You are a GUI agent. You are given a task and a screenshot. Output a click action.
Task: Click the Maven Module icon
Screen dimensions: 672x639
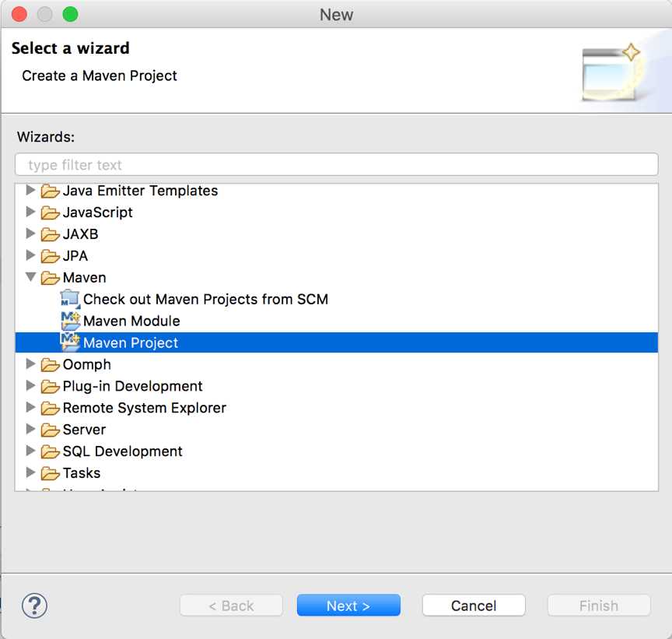[71, 321]
